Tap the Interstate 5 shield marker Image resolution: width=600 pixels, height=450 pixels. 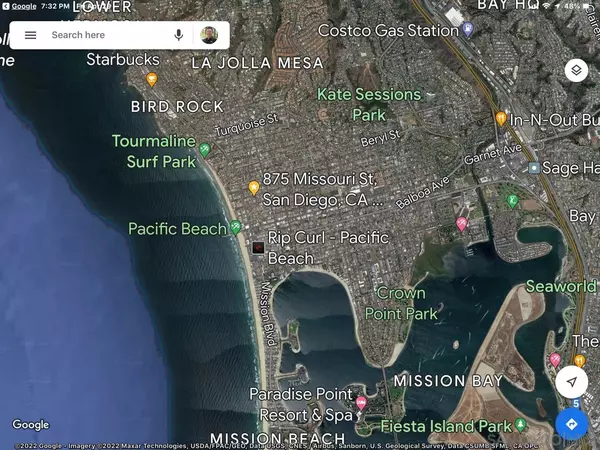[x=576, y=403]
